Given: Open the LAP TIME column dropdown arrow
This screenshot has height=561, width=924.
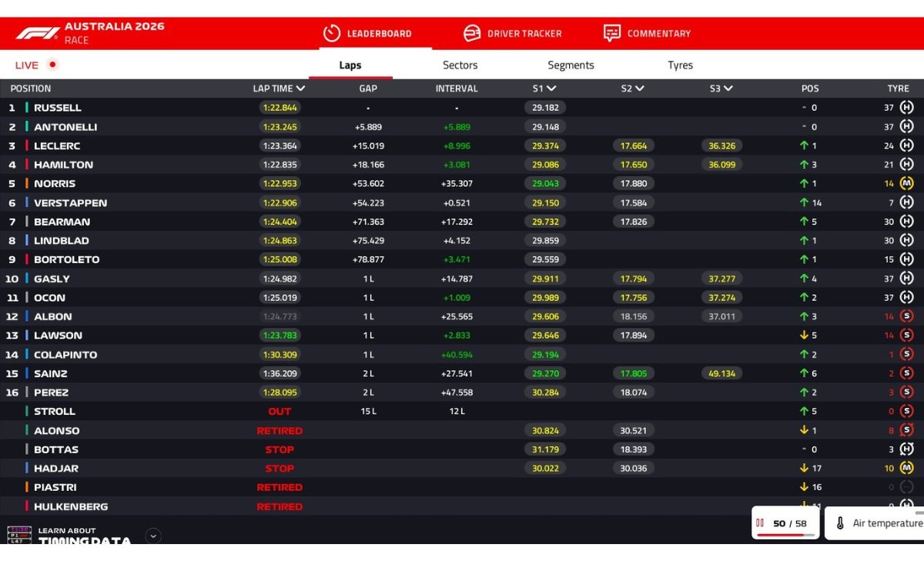Looking at the screenshot, I should pyautogui.click(x=301, y=88).
